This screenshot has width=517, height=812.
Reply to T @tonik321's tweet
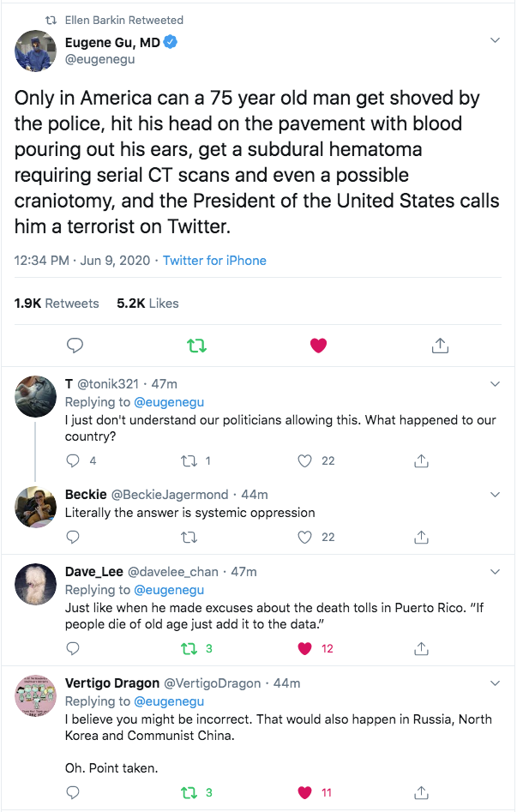coord(74,460)
